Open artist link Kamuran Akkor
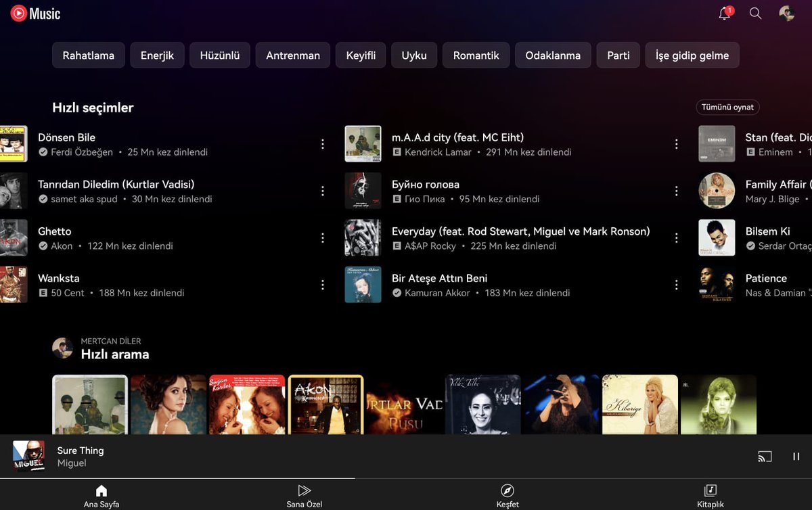This screenshot has height=510, width=812. [x=437, y=293]
